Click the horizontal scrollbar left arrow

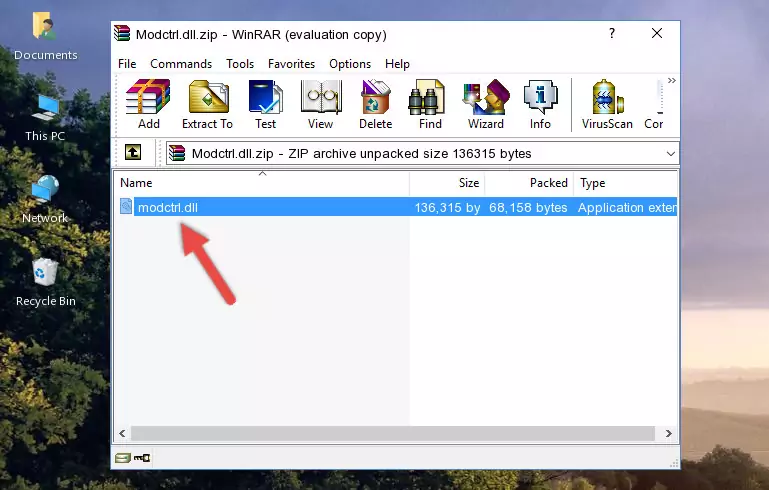point(122,433)
